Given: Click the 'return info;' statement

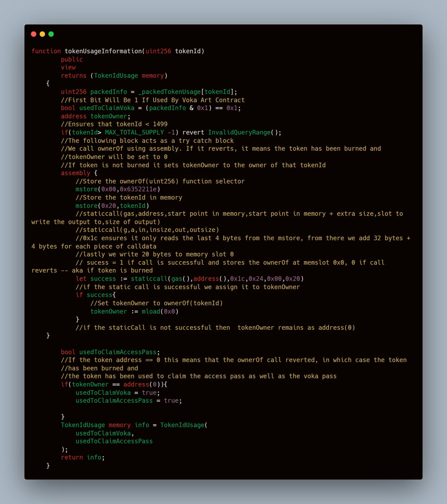Looking at the screenshot, I should click(83, 457).
